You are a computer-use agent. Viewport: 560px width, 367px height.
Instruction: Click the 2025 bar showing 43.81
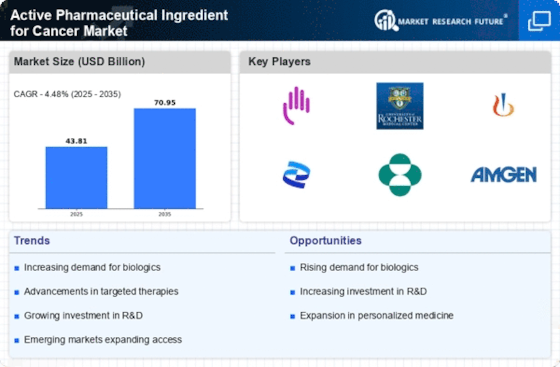pos(76,177)
